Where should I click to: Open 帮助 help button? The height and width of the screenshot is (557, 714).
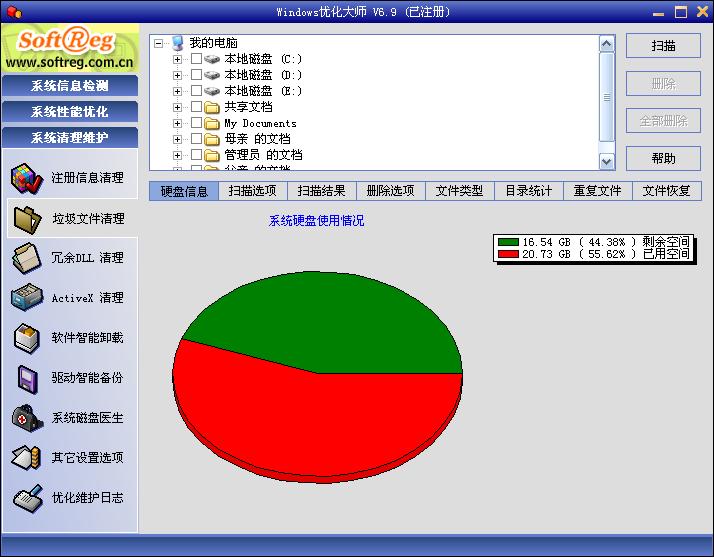coord(663,158)
